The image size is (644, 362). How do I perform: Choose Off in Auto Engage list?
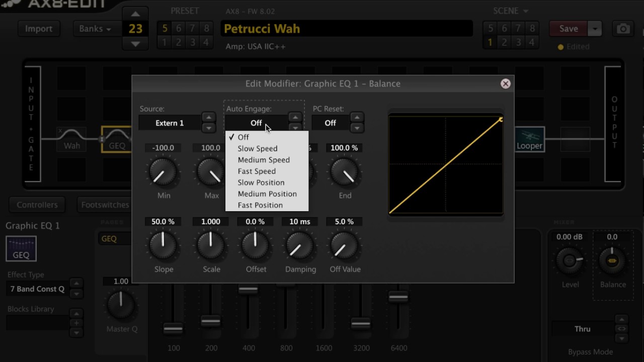(x=267, y=137)
